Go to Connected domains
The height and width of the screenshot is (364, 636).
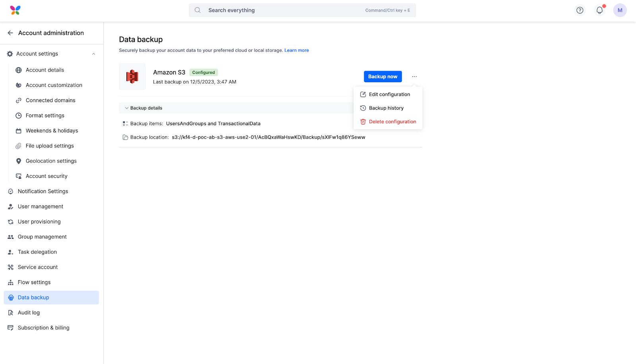(x=50, y=101)
